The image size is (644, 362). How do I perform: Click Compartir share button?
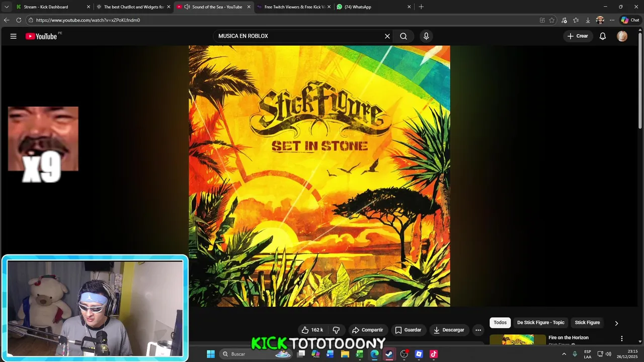[x=367, y=330]
